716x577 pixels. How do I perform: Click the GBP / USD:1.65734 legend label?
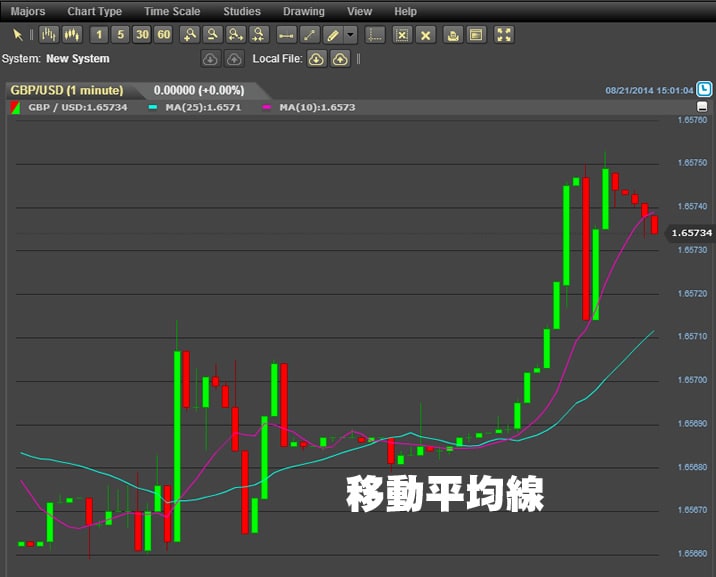coord(78,108)
